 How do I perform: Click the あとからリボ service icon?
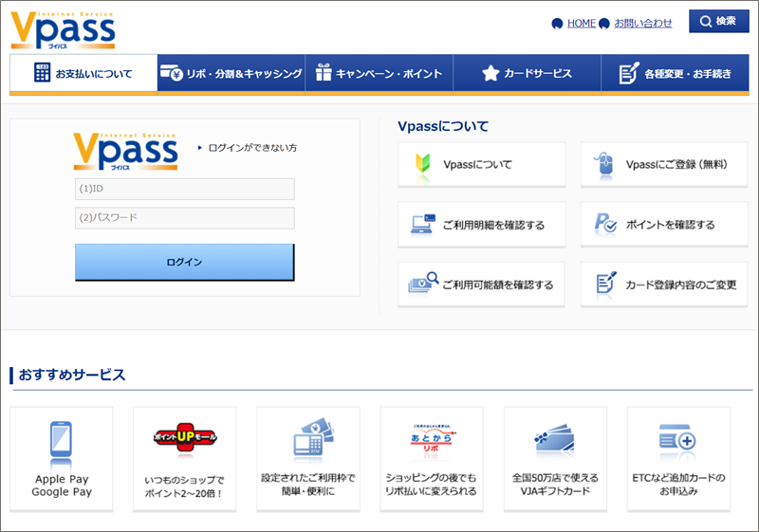pyautogui.click(x=432, y=439)
